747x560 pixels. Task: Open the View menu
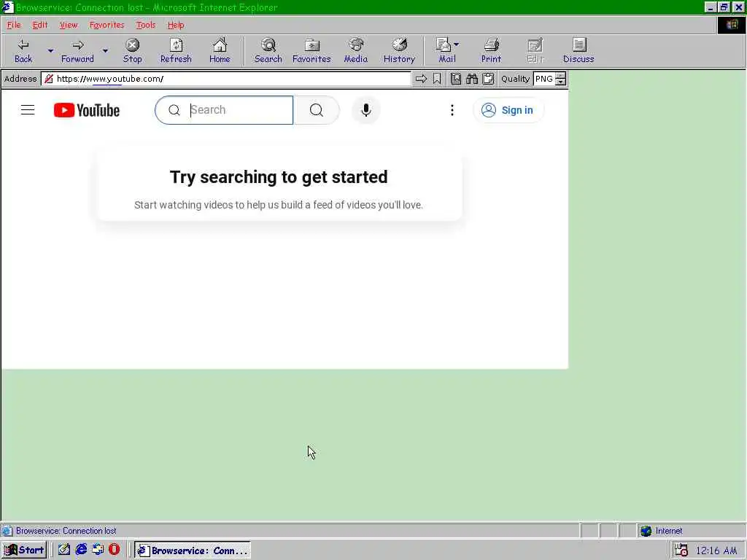click(x=69, y=25)
